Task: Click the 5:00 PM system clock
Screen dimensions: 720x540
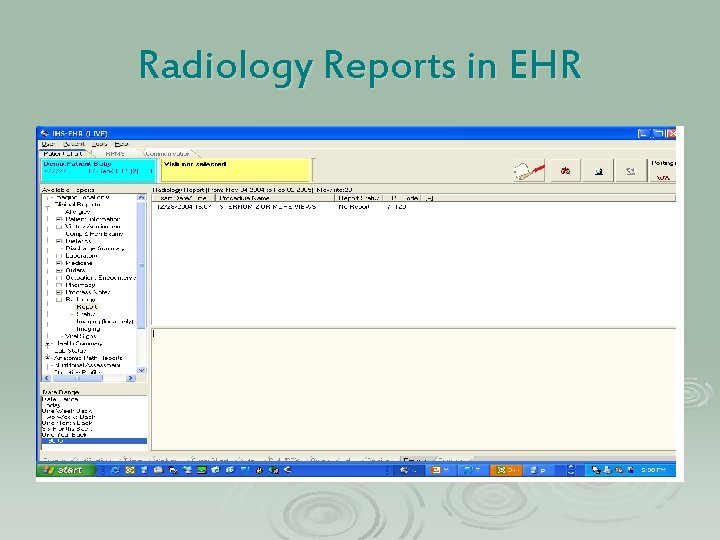Action: (x=652, y=470)
